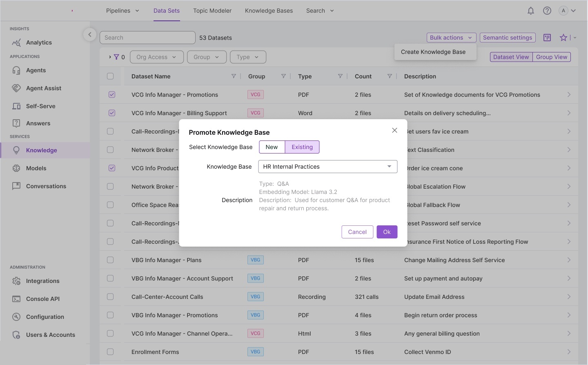Close the Promote Knowledge Base dialog
Viewport: 588px width, 365px height.
[394, 130]
